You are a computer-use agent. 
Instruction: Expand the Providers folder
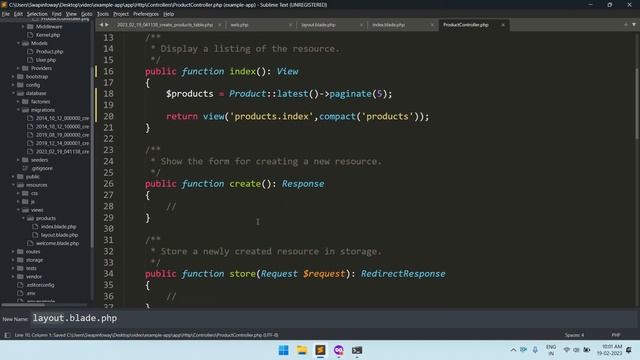point(18,68)
